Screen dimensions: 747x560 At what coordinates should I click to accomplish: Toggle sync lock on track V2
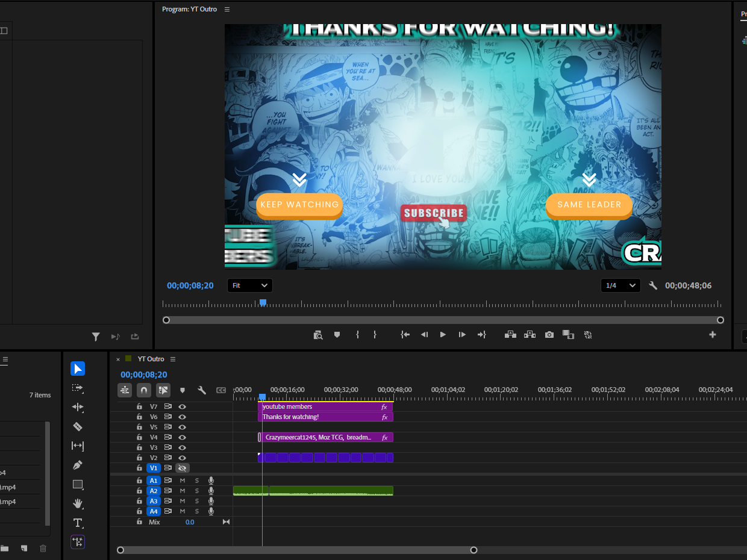168,458
